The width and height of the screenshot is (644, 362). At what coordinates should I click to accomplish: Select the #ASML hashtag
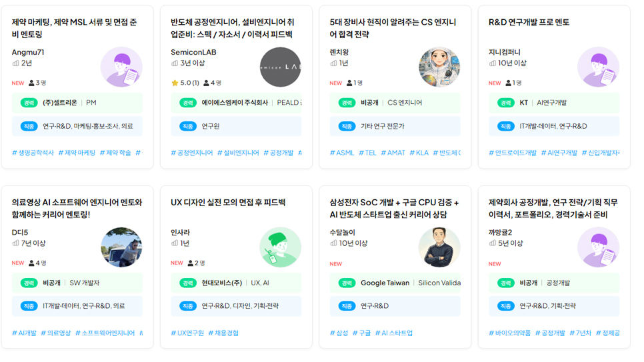tap(342, 153)
